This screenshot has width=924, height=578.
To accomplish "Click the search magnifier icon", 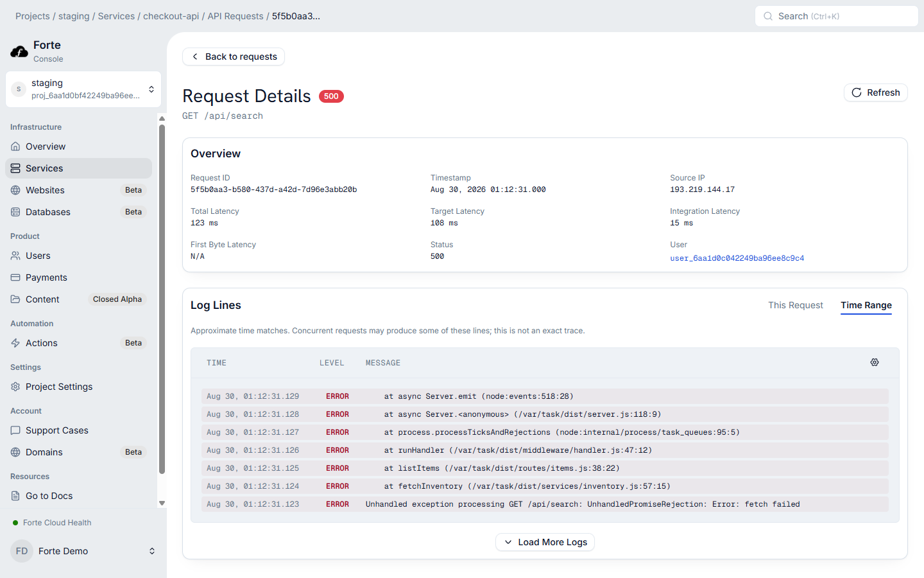I will coord(768,16).
